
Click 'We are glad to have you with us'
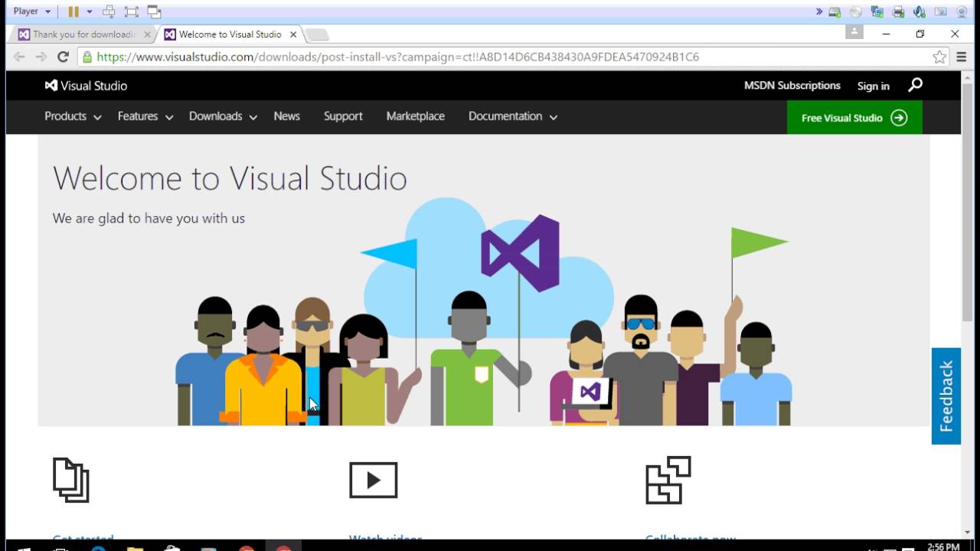149,218
